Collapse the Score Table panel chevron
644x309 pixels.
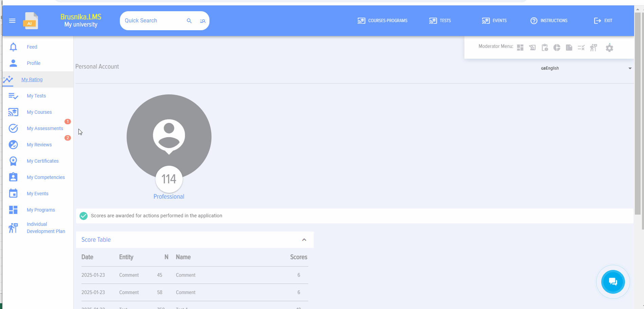(304, 240)
